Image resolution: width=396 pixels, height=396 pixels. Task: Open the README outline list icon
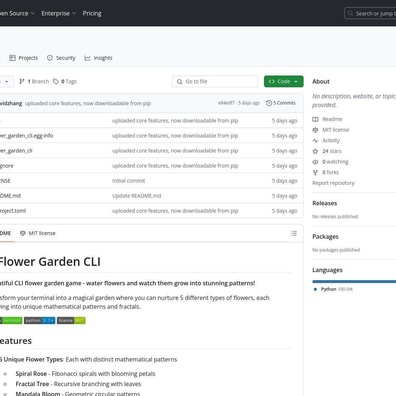pos(294,233)
